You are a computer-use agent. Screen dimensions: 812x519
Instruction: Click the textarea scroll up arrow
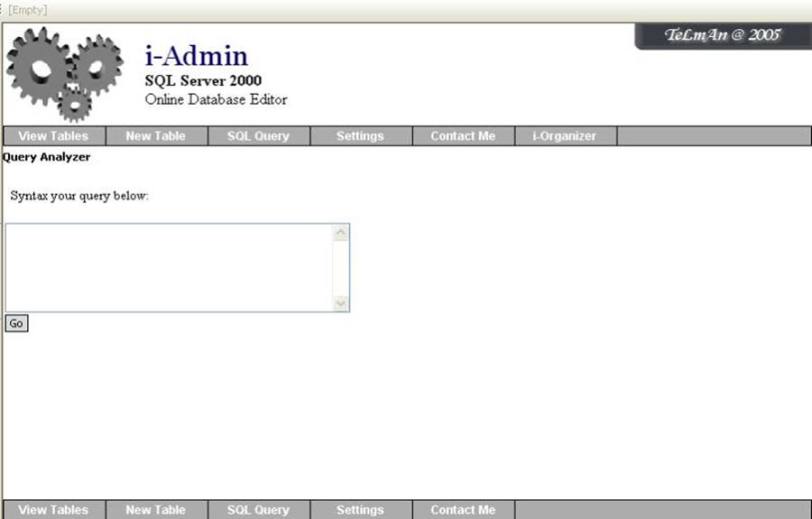(x=341, y=233)
